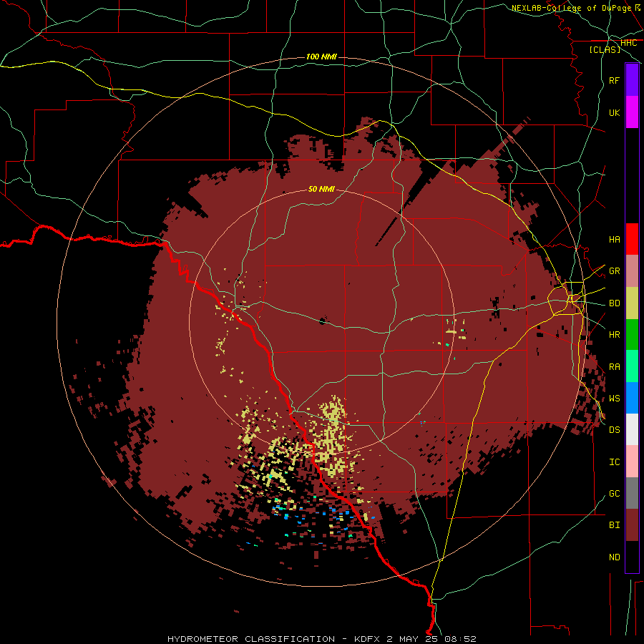This screenshot has width=644, height=644.
Task: Click the [CLAS] unit label
Action: click(605, 50)
